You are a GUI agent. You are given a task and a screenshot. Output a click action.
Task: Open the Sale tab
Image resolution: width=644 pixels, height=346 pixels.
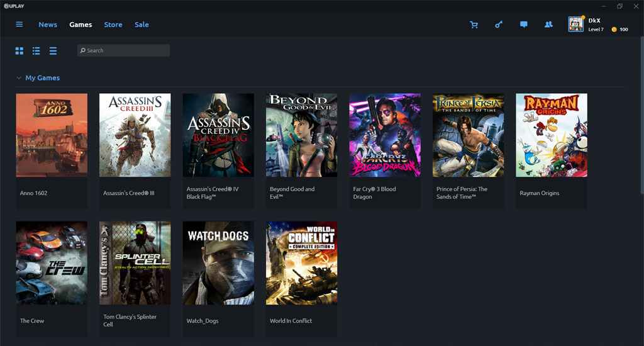(142, 25)
